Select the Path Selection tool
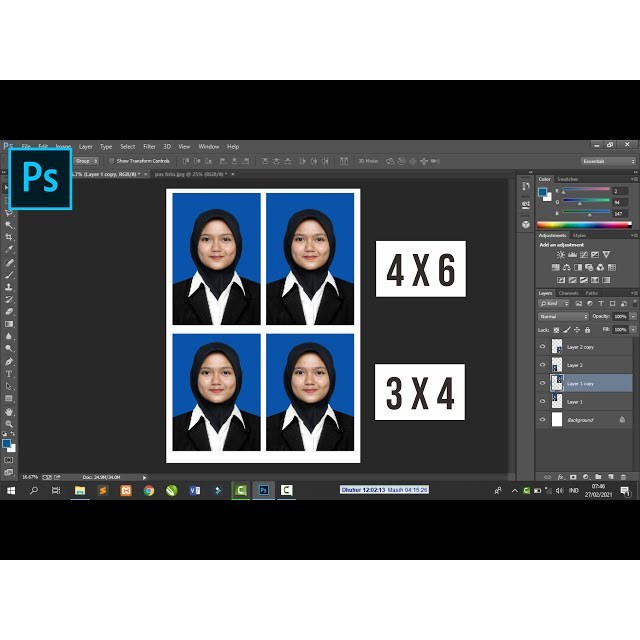Image resolution: width=640 pixels, height=640 pixels. (9, 386)
